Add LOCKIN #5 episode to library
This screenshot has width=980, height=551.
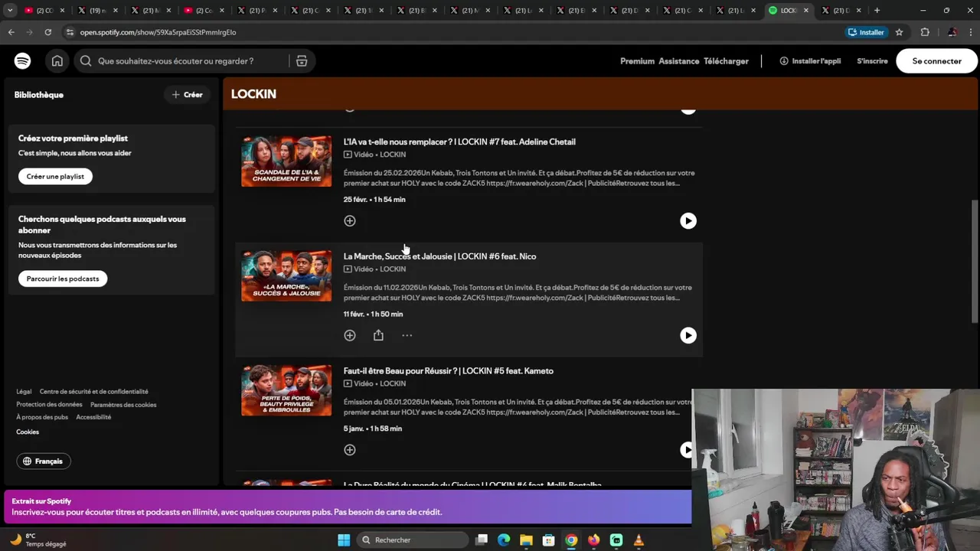tap(350, 450)
